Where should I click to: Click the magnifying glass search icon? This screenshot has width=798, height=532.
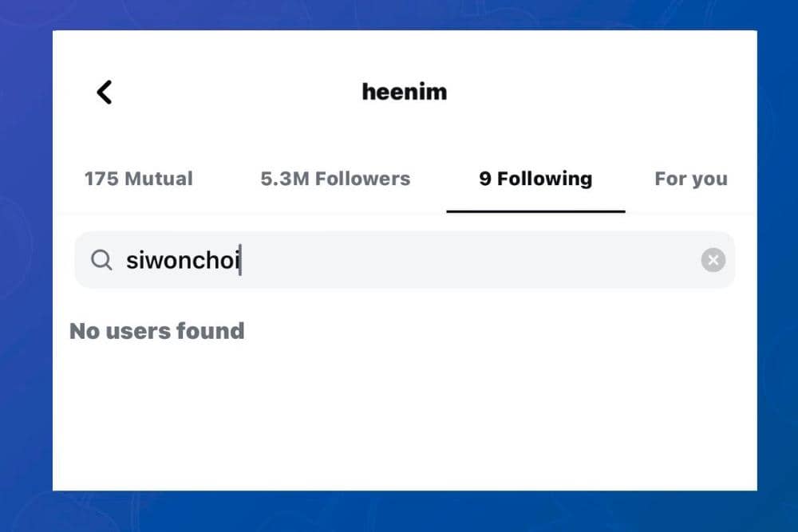tap(101, 260)
